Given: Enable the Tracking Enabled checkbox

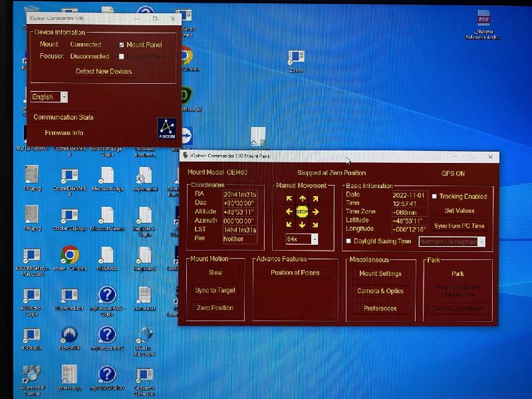Looking at the screenshot, I should 434,196.
